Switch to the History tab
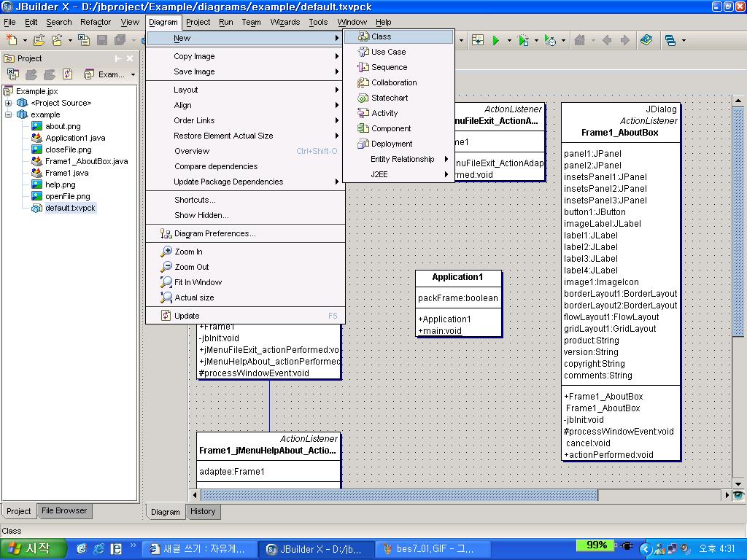 pyautogui.click(x=203, y=511)
